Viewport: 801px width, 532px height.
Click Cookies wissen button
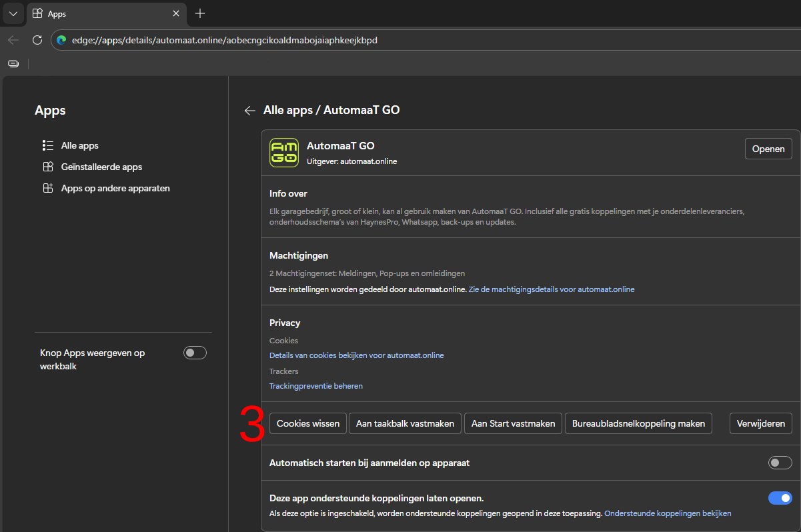click(308, 423)
